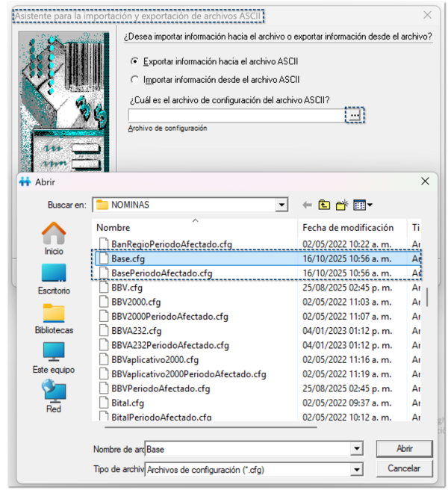448x490 pixels.
Task: Expand the view menu dropdown arrow
Action: [x=370, y=205]
